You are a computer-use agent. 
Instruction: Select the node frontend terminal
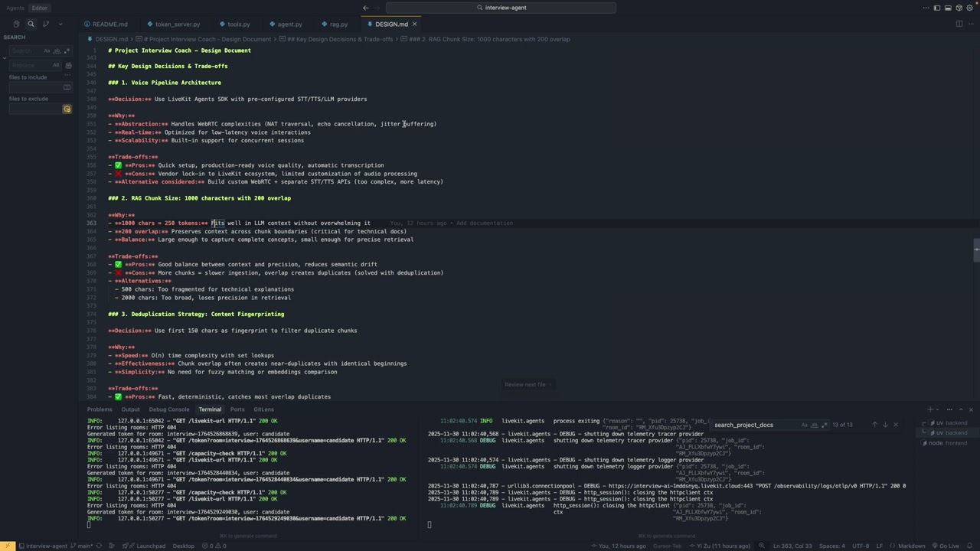(948, 443)
